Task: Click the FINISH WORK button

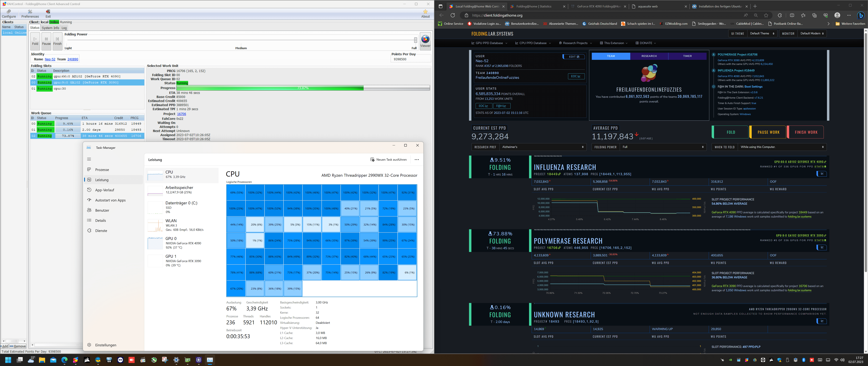Action: (806, 132)
